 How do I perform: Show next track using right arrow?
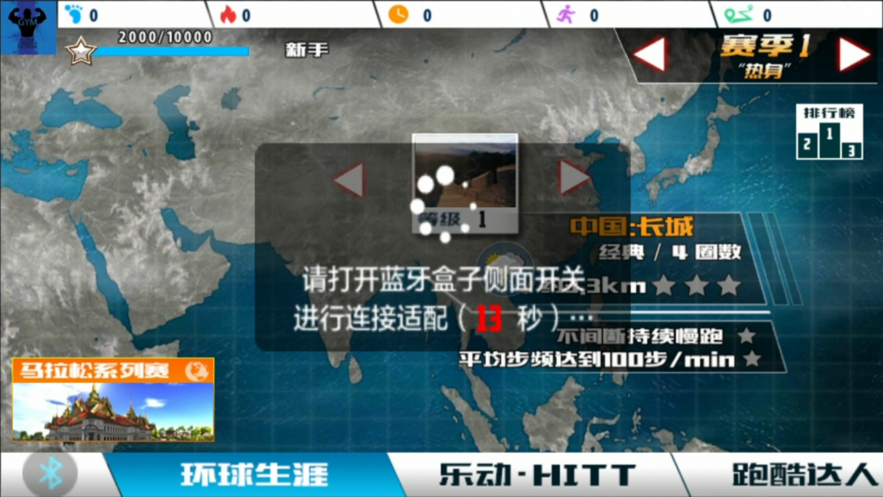point(574,178)
